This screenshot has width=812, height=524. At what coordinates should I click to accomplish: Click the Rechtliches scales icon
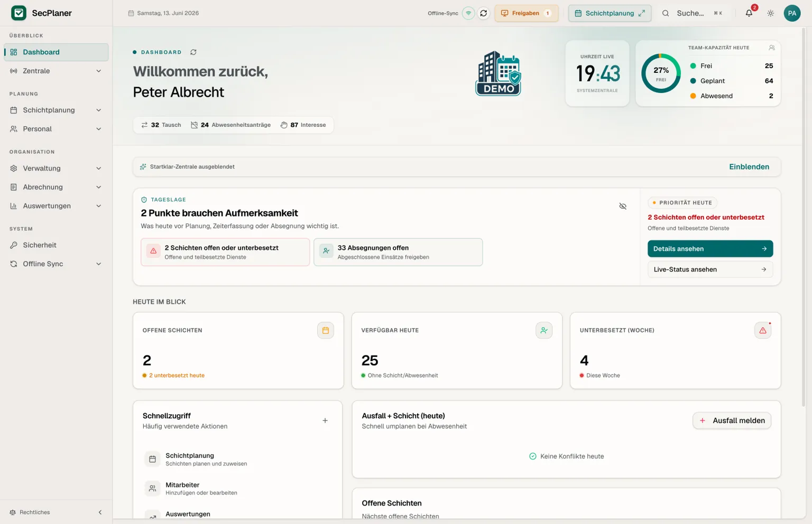click(13, 512)
